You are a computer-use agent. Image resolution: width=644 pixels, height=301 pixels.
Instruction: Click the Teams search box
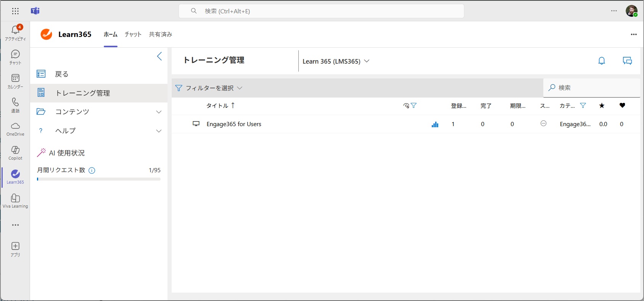click(321, 11)
